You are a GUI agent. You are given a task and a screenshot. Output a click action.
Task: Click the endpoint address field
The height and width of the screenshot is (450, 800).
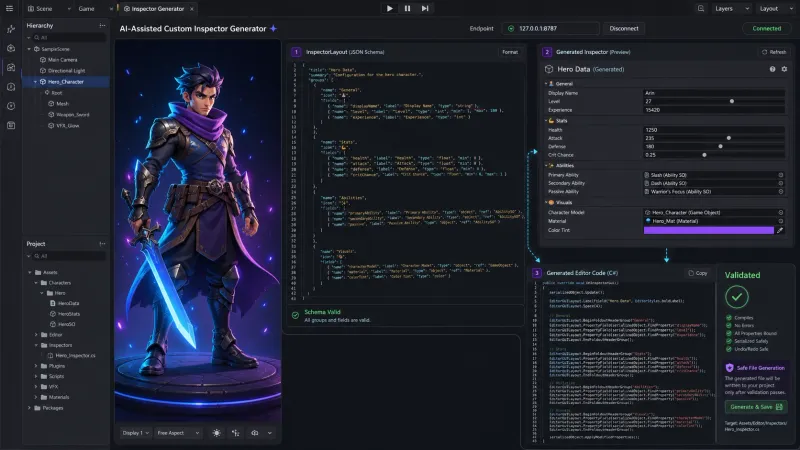click(550, 29)
